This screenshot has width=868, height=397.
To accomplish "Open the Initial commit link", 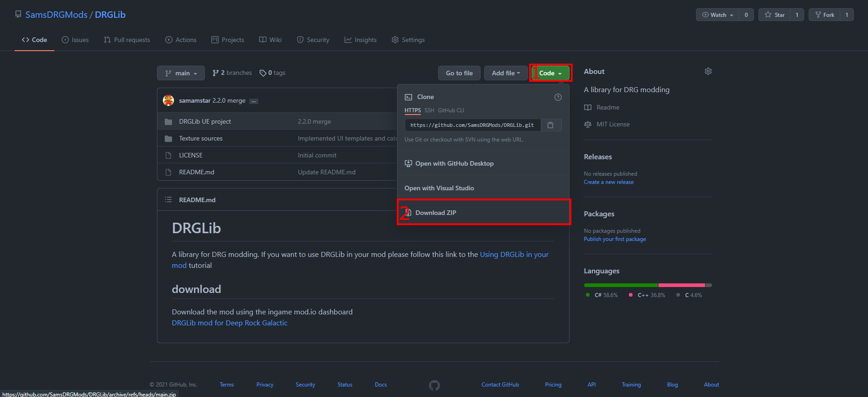I will tap(317, 155).
